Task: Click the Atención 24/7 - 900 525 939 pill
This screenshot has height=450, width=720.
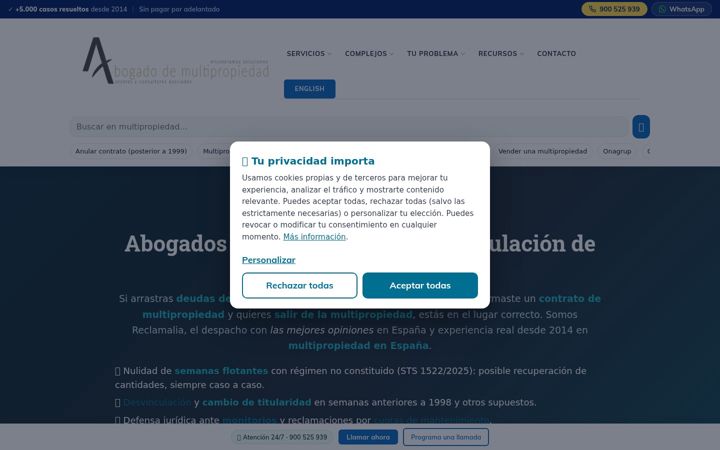Action: [x=282, y=437]
